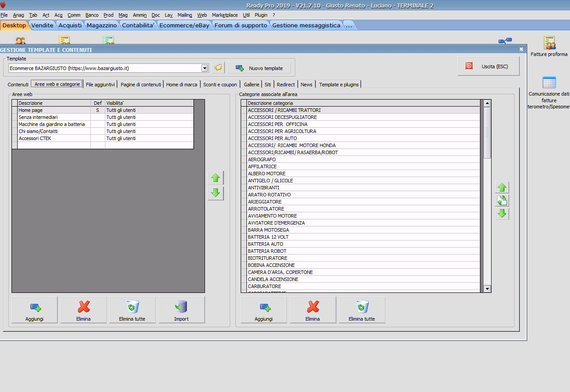Image resolution: width=570 pixels, height=392 pixels.
Task: Expand the Template selection dropdown
Action: pyautogui.click(x=205, y=68)
